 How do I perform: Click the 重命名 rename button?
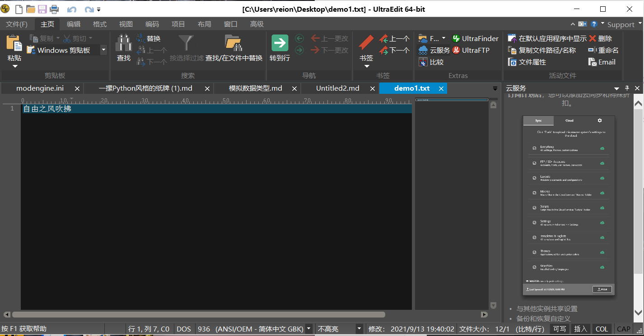pyautogui.click(x=603, y=50)
